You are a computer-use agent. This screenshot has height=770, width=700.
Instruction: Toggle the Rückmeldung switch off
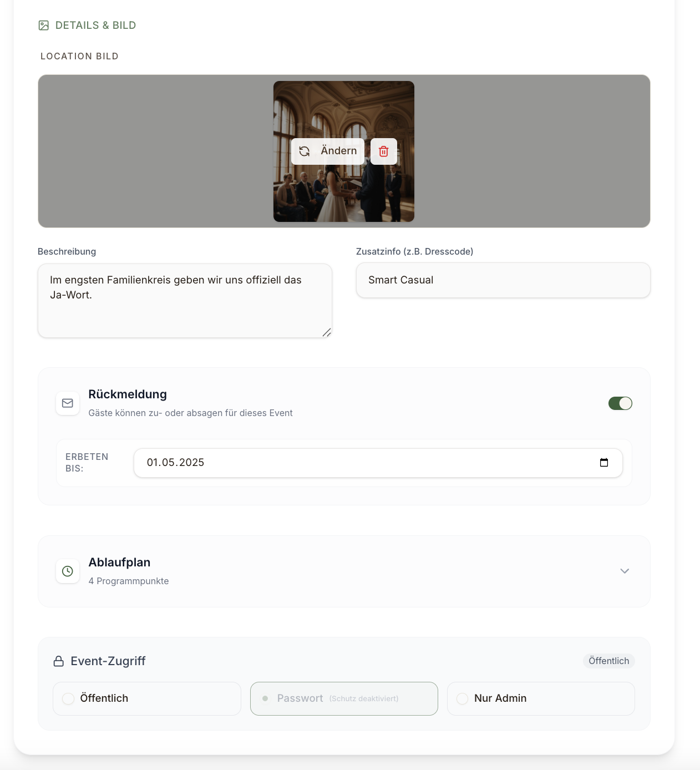(x=620, y=403)
